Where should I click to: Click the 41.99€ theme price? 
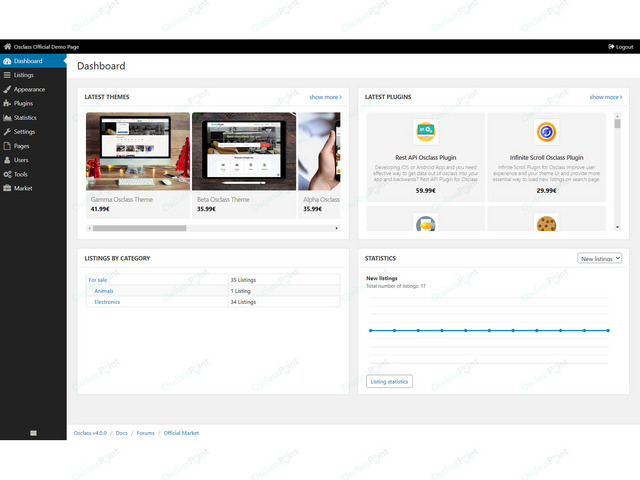(100, 209)
